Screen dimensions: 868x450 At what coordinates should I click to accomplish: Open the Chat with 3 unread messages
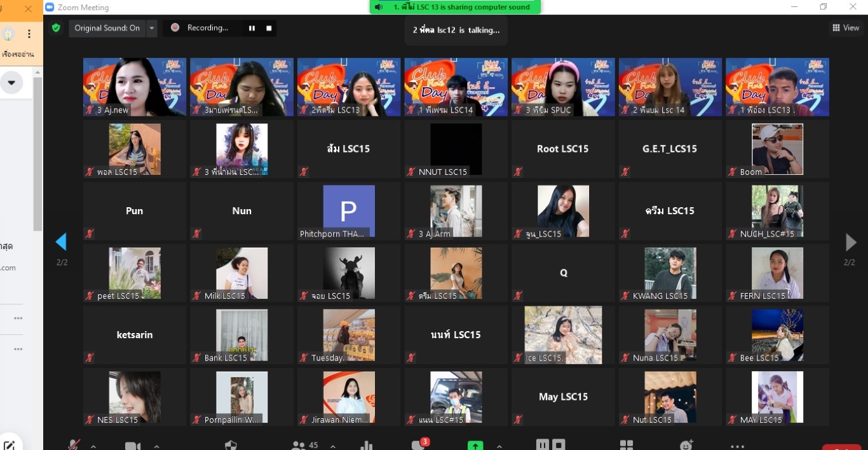pyautogui.click(x=419, y=445)
